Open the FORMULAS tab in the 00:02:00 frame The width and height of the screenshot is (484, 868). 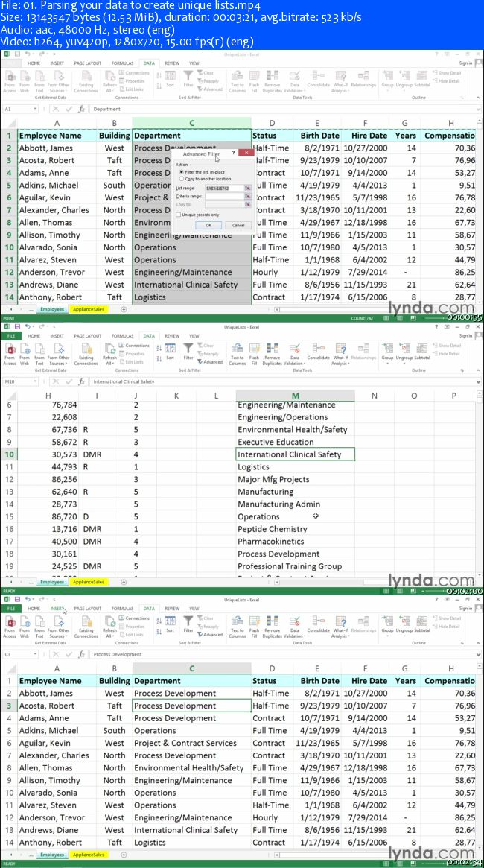[122, 336]
